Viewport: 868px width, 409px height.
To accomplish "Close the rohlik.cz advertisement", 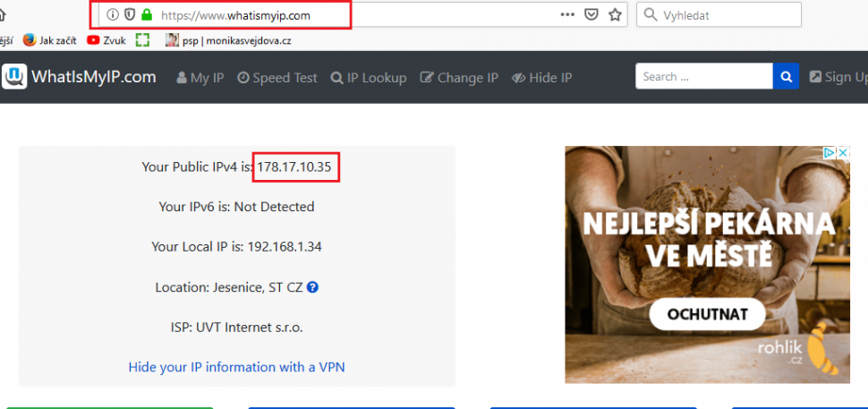I will [x=843, y=153].
